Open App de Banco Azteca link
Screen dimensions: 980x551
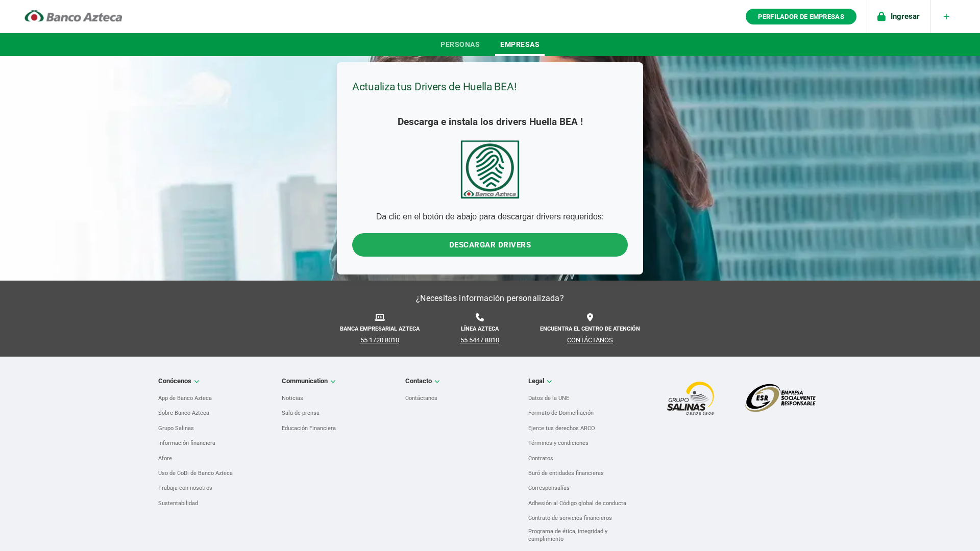[x=185, y=398]
